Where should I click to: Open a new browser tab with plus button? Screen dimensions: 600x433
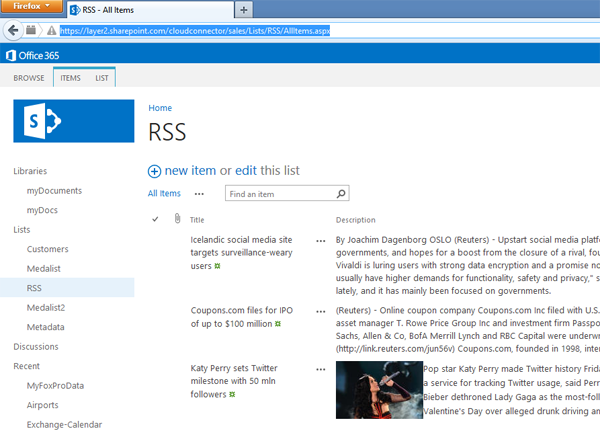click(245, 9)
